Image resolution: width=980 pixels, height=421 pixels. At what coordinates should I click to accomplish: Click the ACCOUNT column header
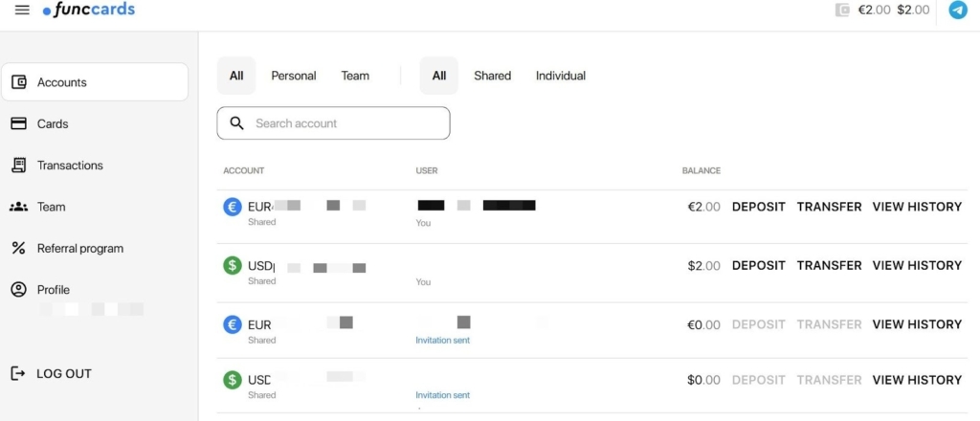[x=244, y=170]
